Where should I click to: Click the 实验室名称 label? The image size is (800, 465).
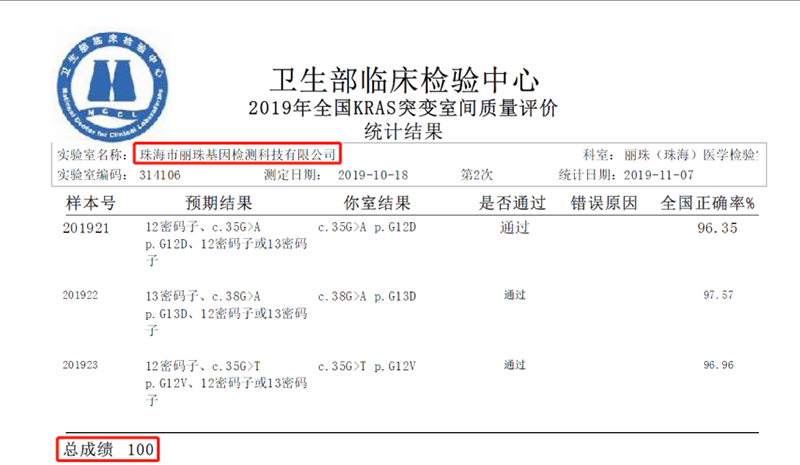(x=92, y=155)
